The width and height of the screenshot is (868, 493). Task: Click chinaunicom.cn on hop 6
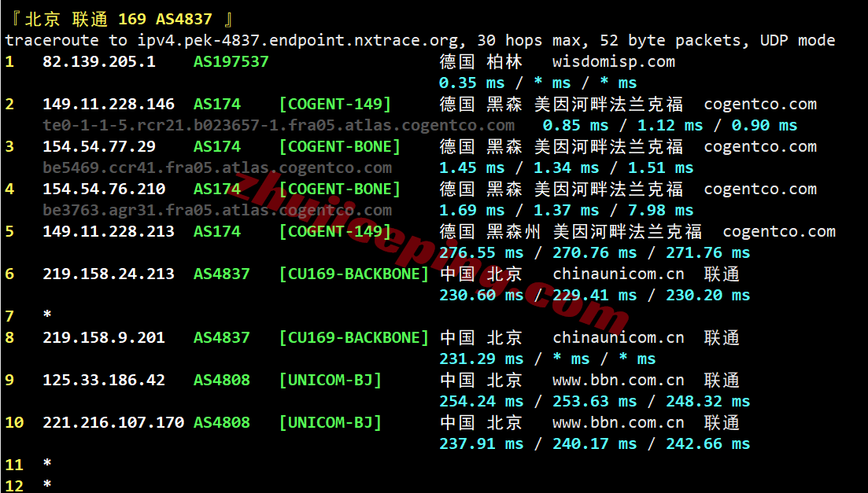point(619,274)
